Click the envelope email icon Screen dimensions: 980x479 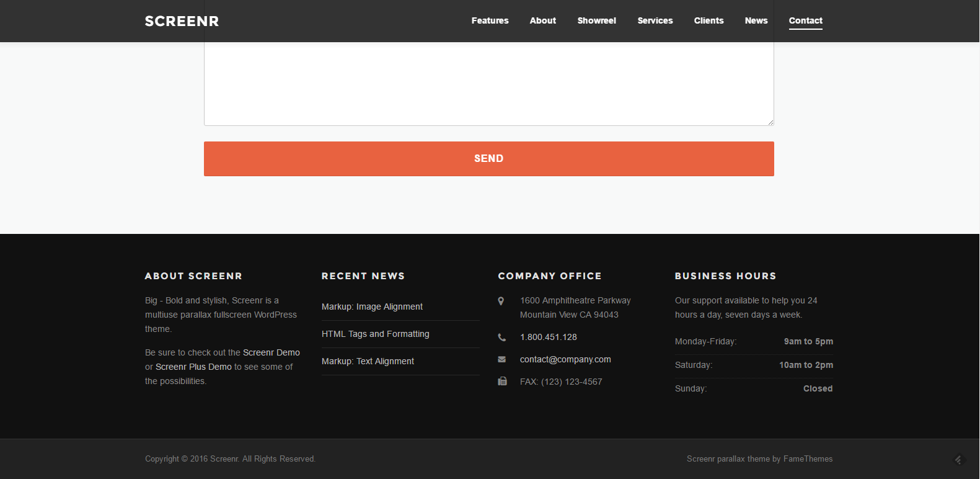coord(501,360)
